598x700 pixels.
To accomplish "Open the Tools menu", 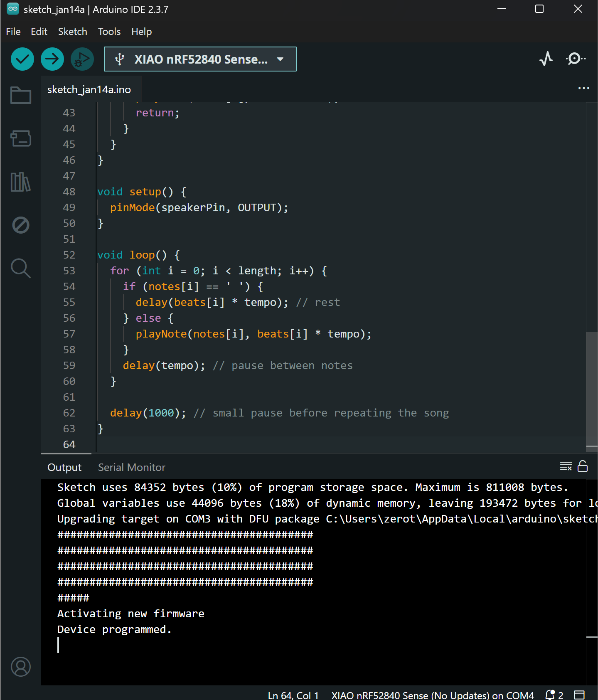I will click(x=109, y=32).
